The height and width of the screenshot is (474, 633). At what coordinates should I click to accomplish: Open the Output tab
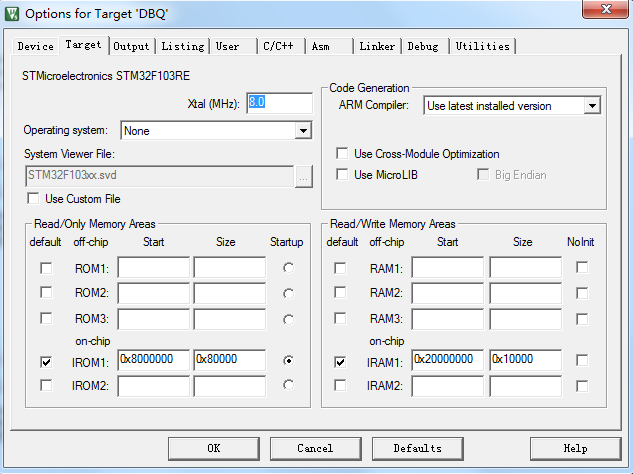(131, 46)
